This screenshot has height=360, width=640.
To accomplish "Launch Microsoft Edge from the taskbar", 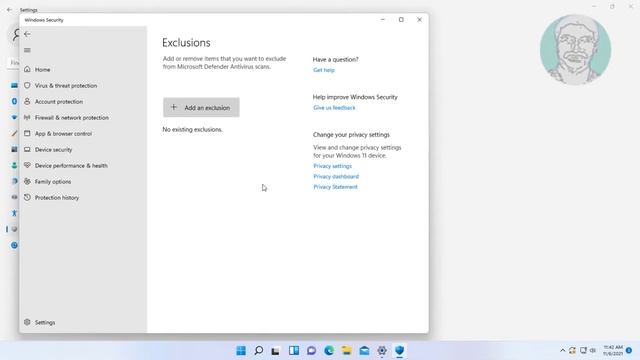I will coord(329,350).
